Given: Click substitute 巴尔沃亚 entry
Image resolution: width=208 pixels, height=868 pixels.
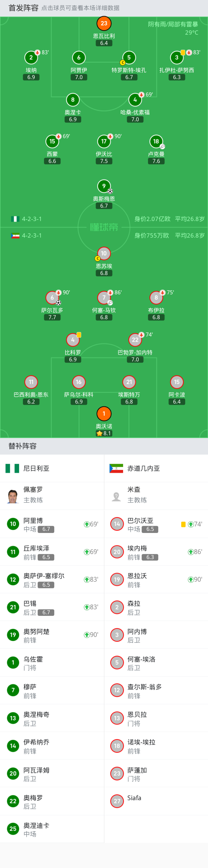Looking at the screenshot, I should tap(156, 525).
